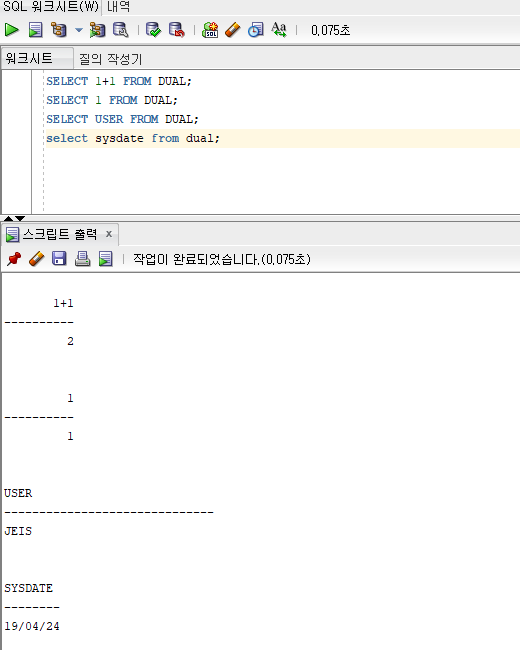This screenshot has height=650, width=520.
Task: Click the SYSDATE column header in the output
Action: click(x=29, y=588)
